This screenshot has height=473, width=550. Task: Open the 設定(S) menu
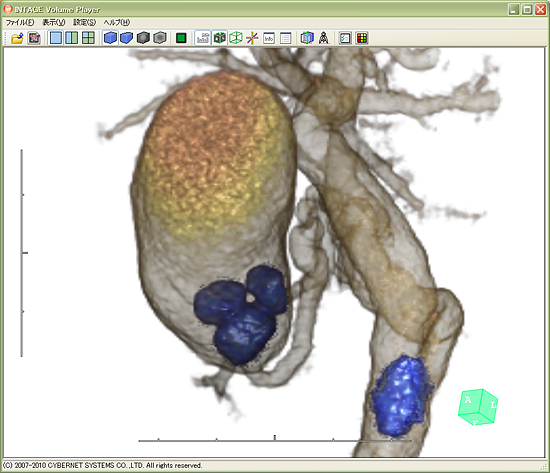(x=85, y=22)
